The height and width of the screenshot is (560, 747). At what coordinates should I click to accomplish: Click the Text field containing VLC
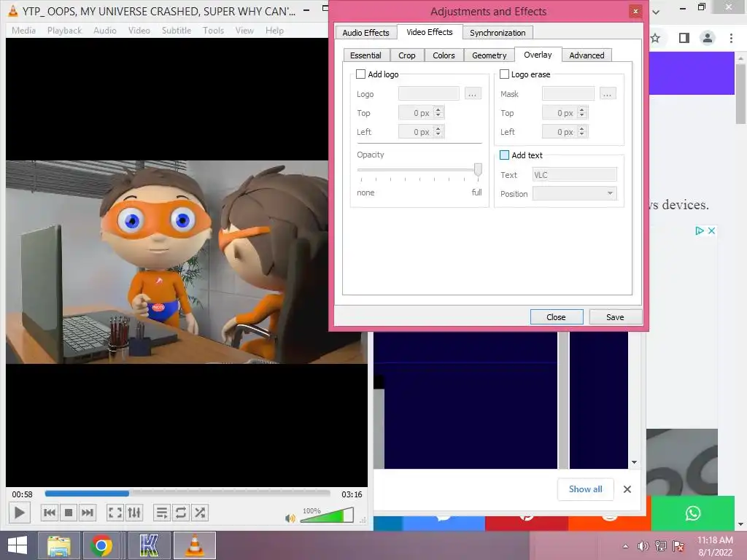pyautogui.click(x=575, y=175)
